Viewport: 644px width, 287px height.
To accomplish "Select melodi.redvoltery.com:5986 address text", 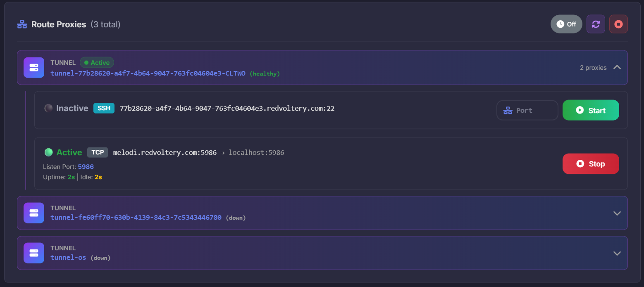I will pyautogui.click(x=165, y=153).
